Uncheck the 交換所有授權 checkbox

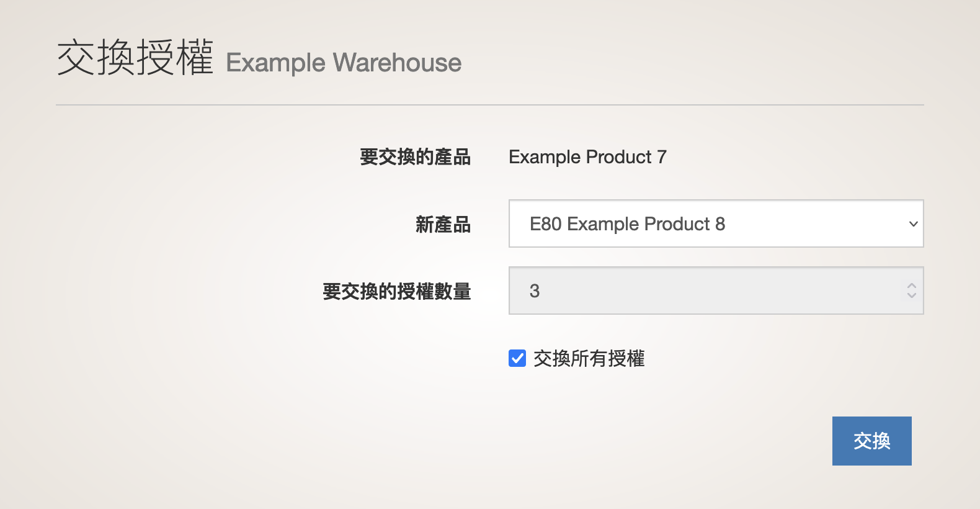(x=517, y=358)
